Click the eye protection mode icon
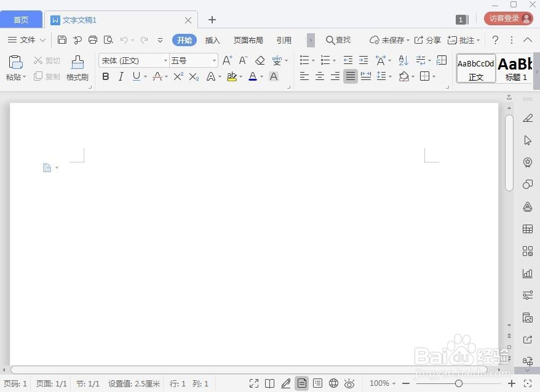 click(x=349, y=383)
